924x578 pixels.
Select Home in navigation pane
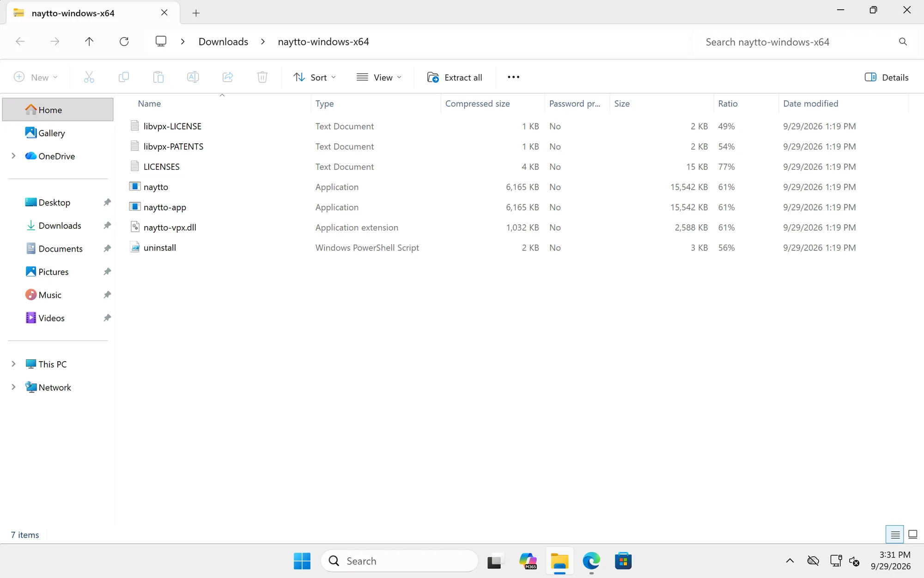coord(58,110)
